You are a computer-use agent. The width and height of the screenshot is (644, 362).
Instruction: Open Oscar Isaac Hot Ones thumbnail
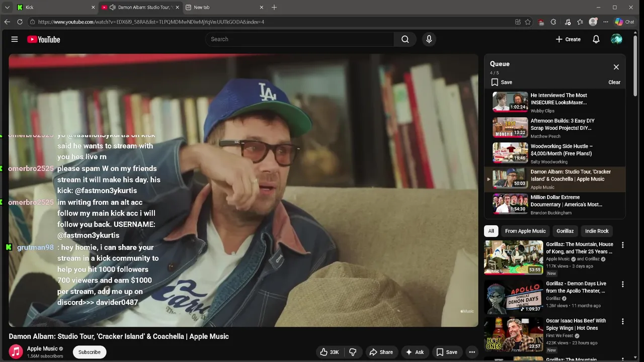514,334
